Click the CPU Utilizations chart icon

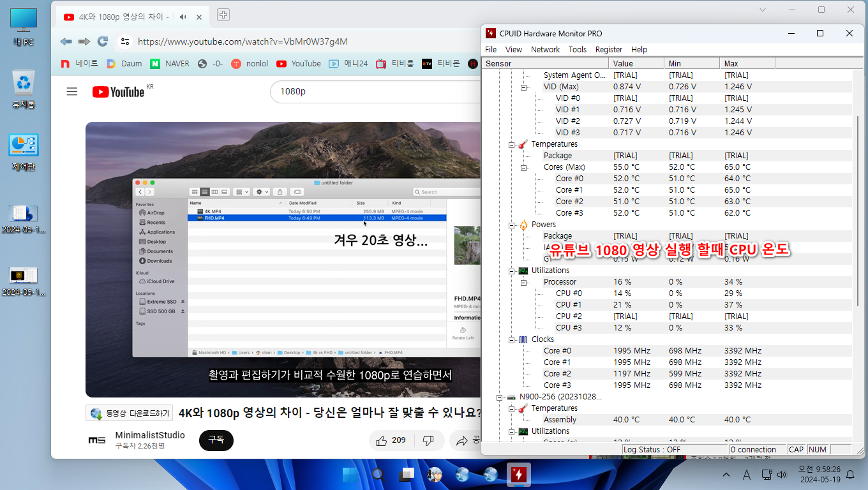(x=523, y=271)
